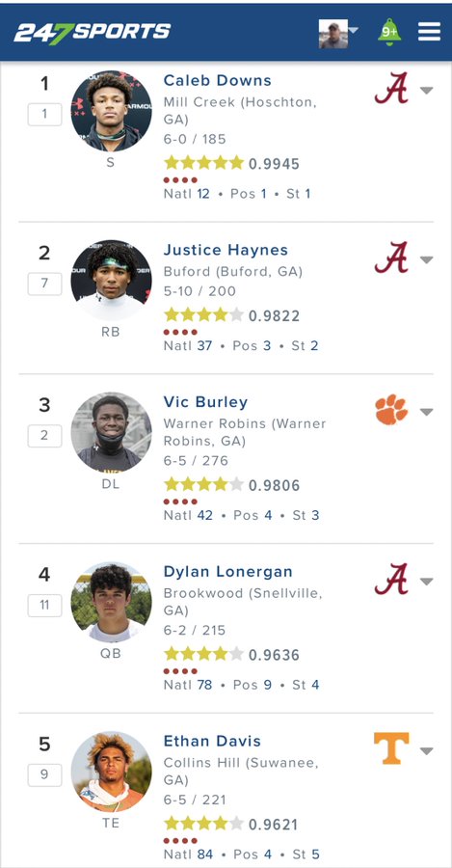Click Alabama logo beside Justice Haynes
The width and height of the screenshot is (452, 868).
click(x=391, y=258)
